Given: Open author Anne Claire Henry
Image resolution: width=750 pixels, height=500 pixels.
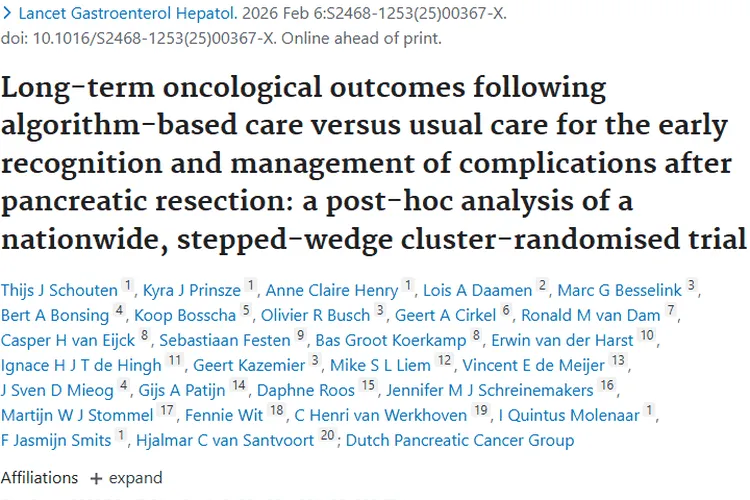Looking at the screenshot, I should [x=331, y=291].
